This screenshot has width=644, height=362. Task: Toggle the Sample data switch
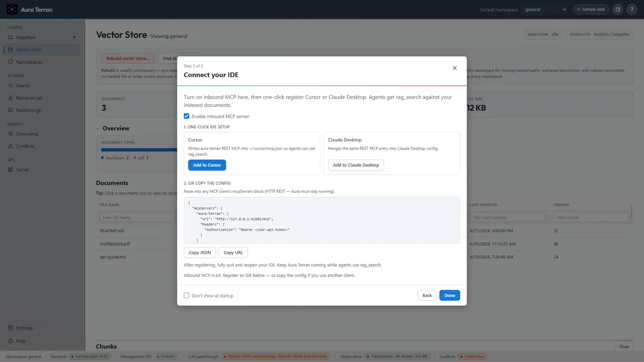(x=591, y=9)
